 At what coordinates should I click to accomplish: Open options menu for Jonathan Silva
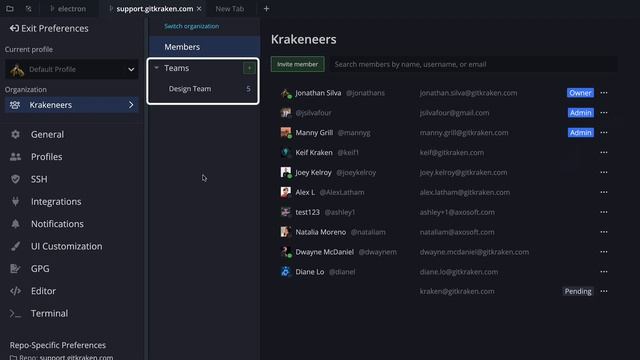[x=604, y=93]
